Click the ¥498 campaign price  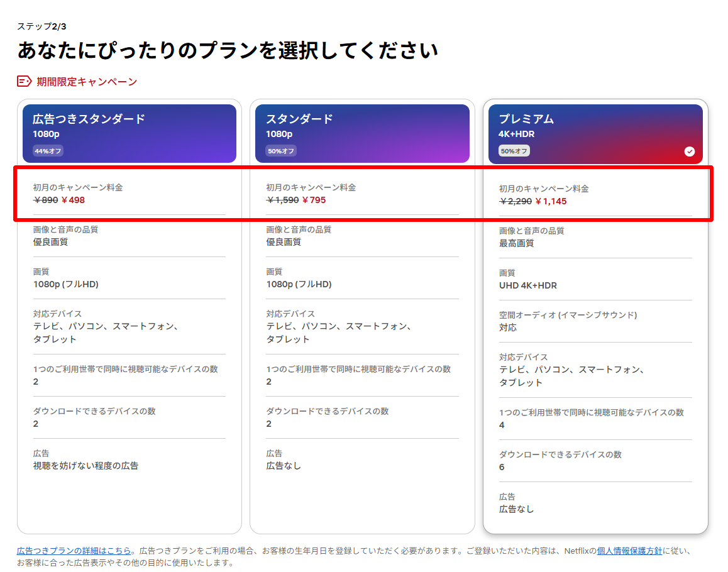(73, 200)
